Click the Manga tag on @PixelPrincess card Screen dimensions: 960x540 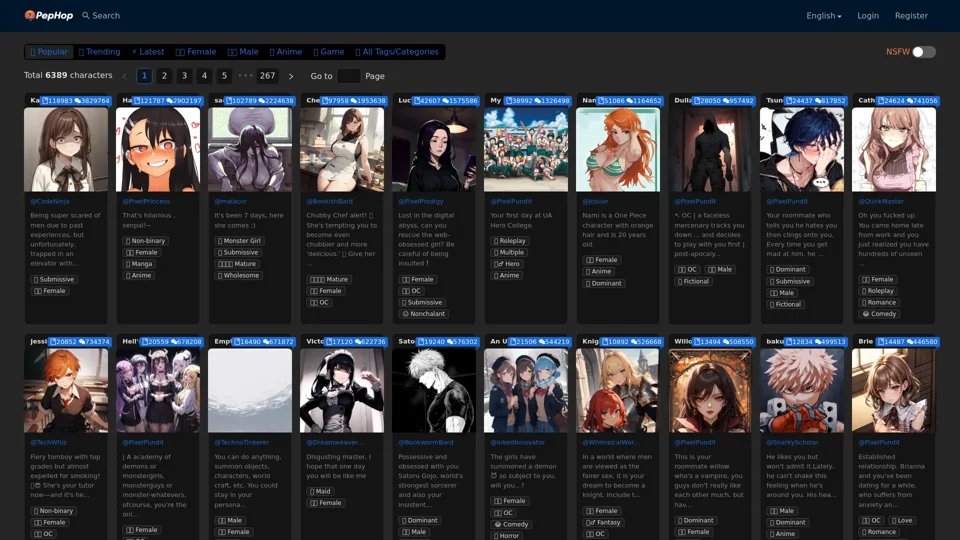pos(139,264)
